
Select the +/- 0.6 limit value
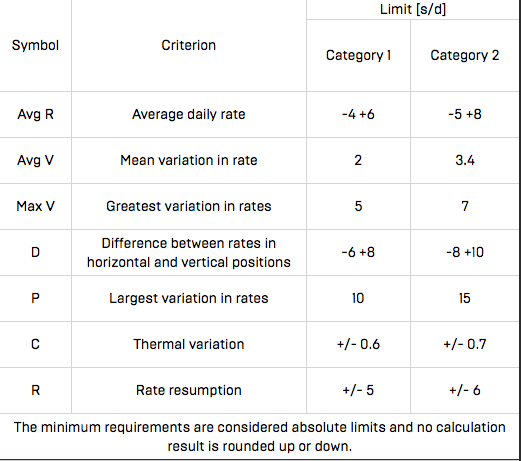click(x=358, y=344)
